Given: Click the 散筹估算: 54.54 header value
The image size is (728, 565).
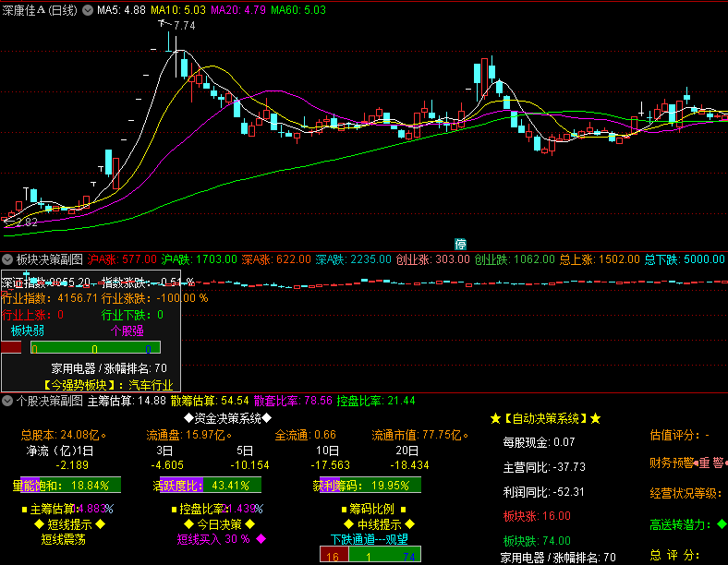Looking at the screenshot, I should click(x=210, y=401).
